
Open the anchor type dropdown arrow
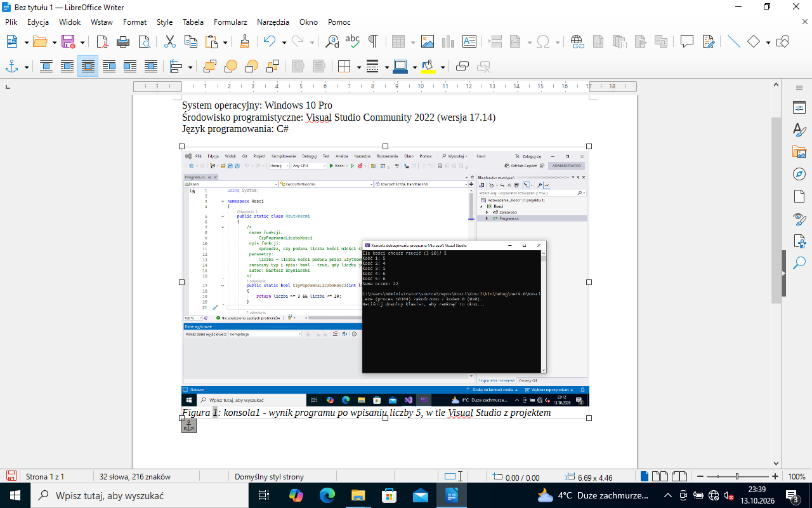click(x=27, y=67)
